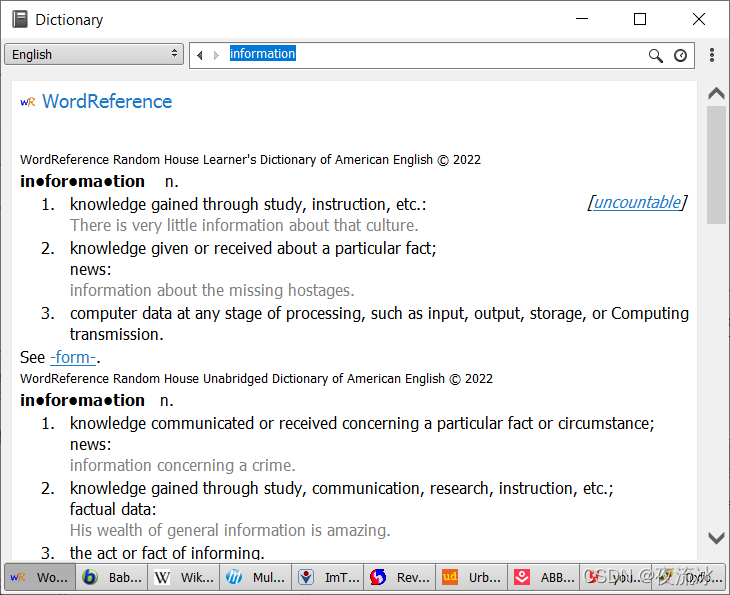
Task: Click 'There is very little information about that culture.'
Action: coord(244,225)
